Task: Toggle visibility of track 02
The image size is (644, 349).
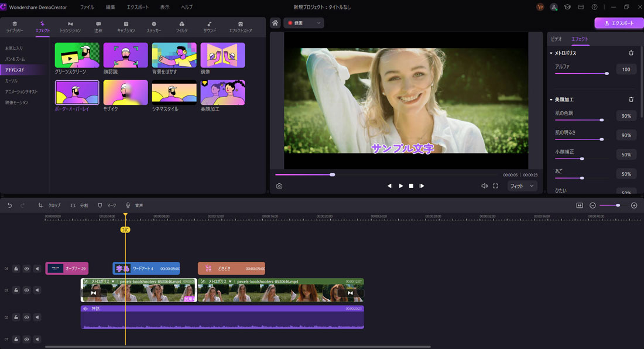Action: 27,317
